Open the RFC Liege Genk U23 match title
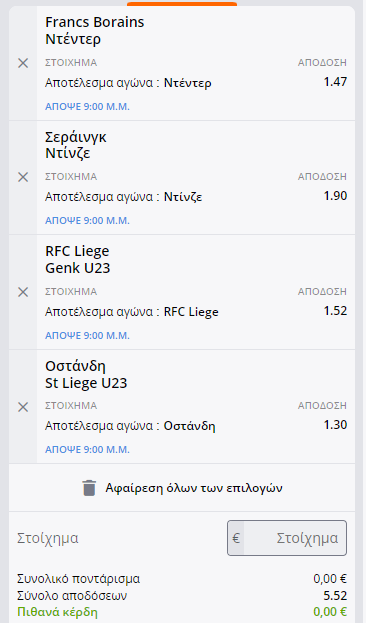 (x=77, y=259)
